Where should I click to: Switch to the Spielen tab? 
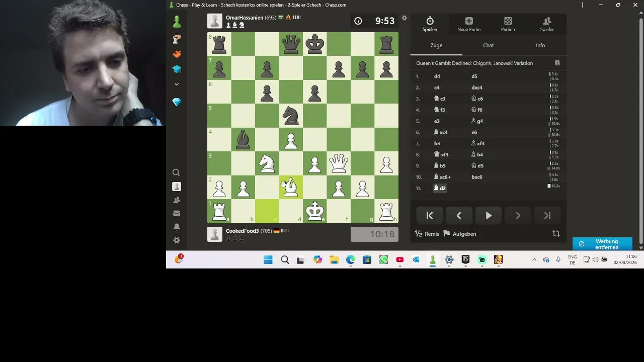430,24
